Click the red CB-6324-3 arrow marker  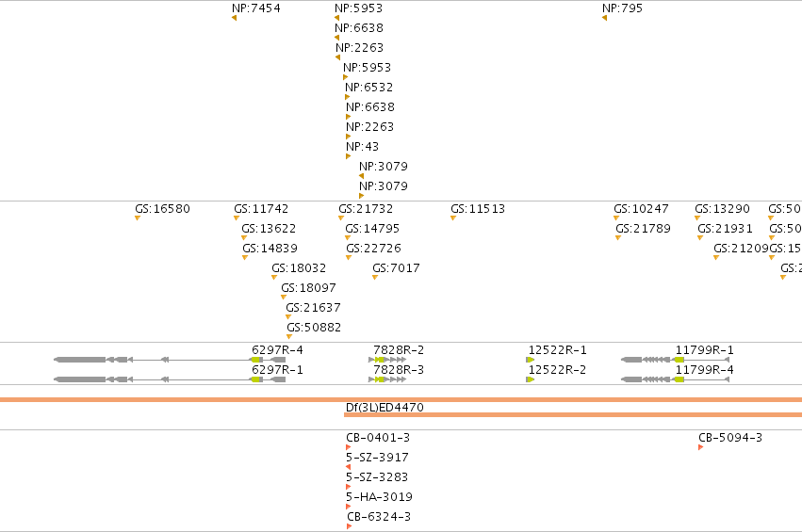click(350, 526)
